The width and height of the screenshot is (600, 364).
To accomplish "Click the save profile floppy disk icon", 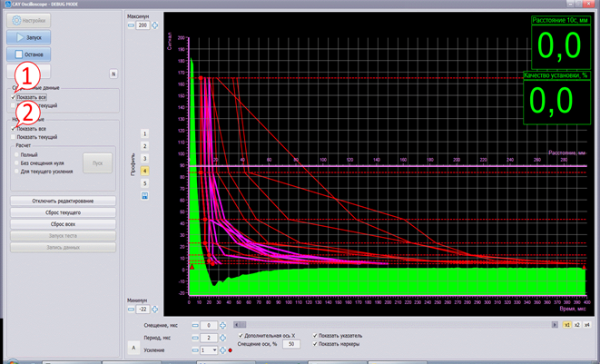I will point(144,195).
